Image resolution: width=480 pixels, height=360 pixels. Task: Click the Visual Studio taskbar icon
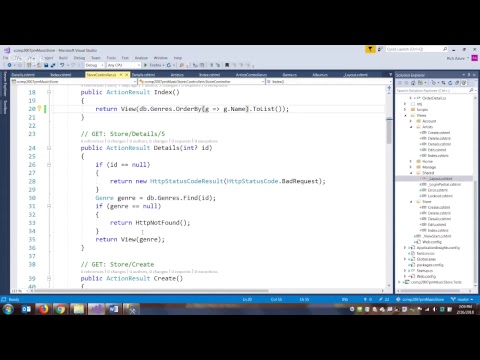click(96, 309)
